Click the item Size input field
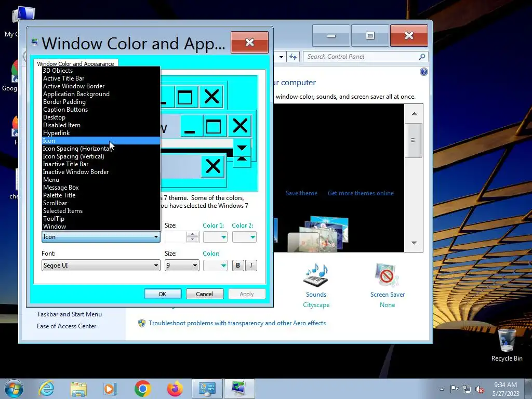532x399 pixels. click(x=176, y=237)
